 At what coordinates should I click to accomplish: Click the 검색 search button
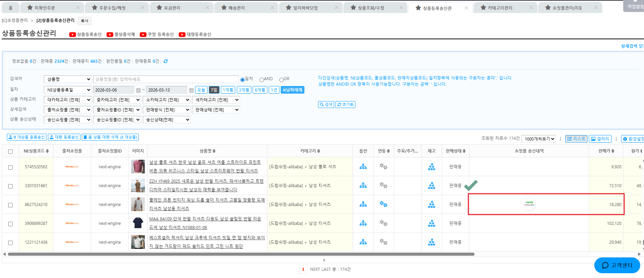tap(326, 105)
